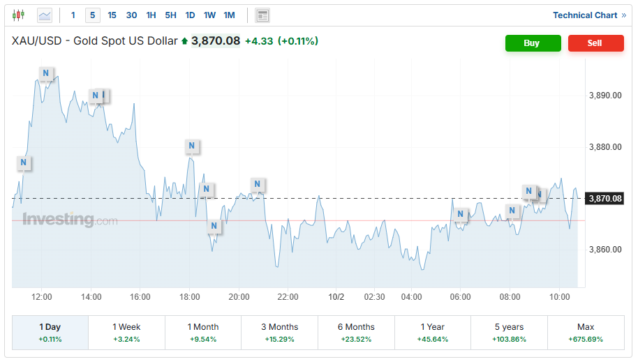The width and height of the screenshot is (638, 364).
Task: Switch interval to 1D
Action: click(190, 15)
